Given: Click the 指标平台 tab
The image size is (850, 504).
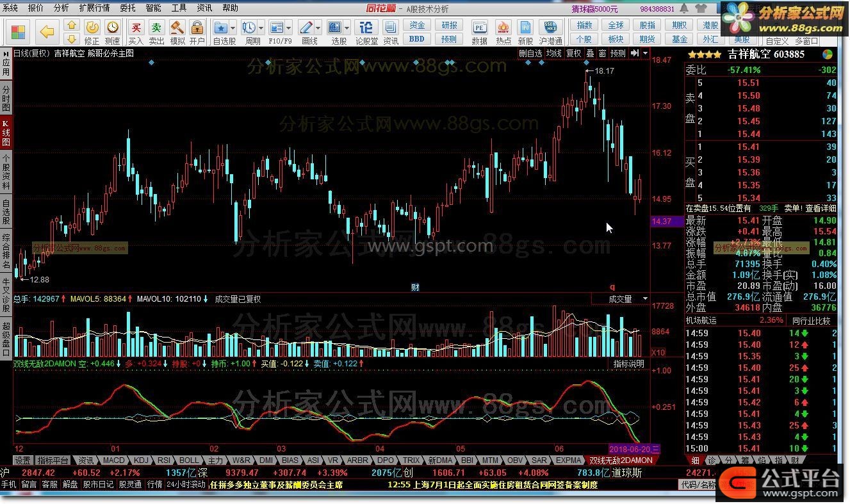Looking at the screenshot, I should click(53, 460).
